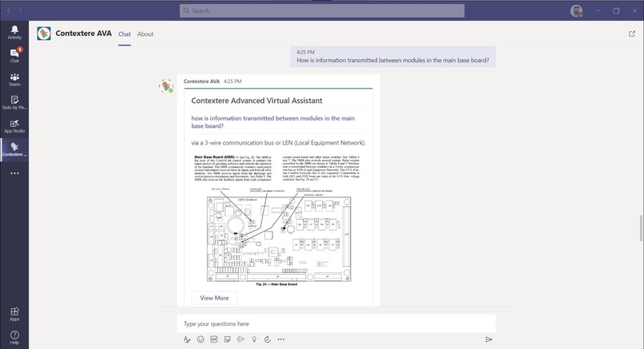Open the Stream icon in compose toolbar

click(241, 339)
